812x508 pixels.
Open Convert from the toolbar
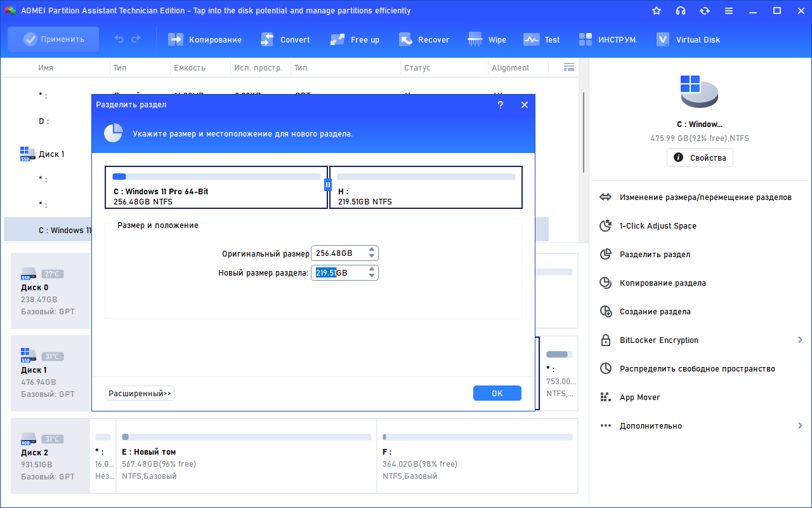coord(267,39)
